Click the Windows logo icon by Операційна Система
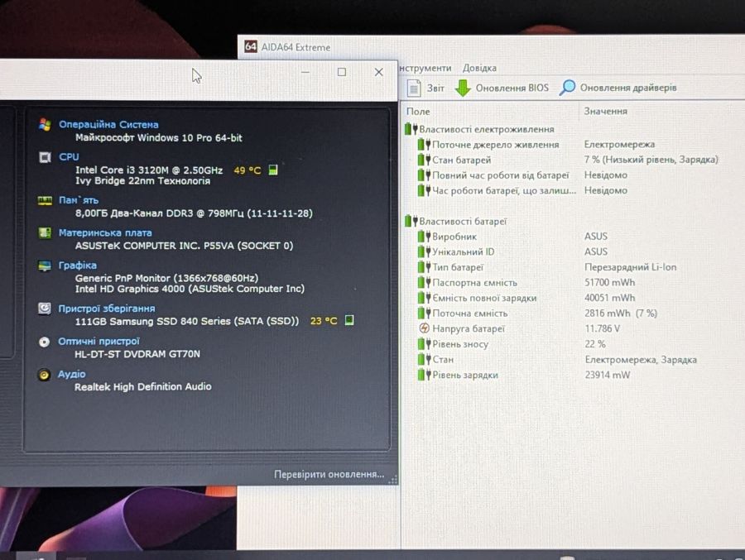 coord(46,124)
